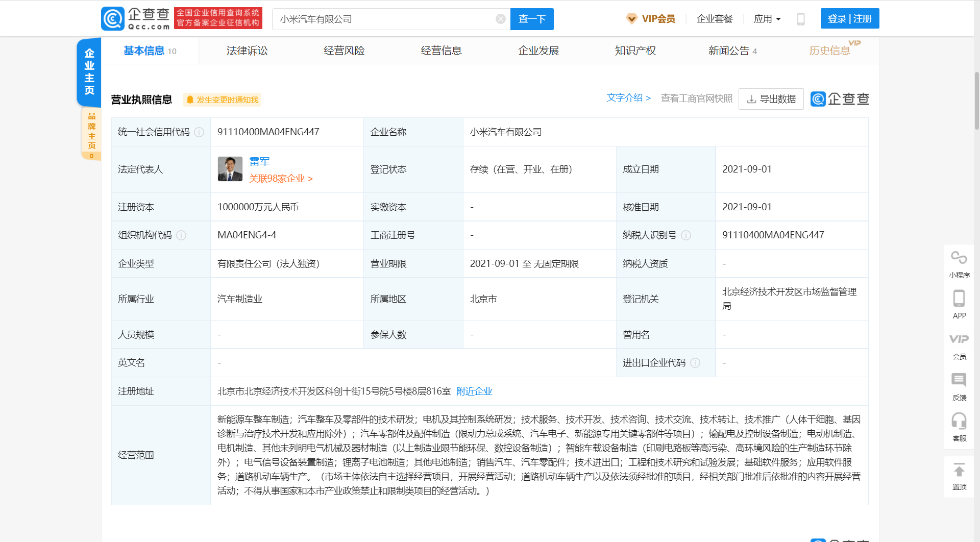This screenshot has width=980, height=542.
Task: Click the 企业套餐 header link
Action: (x=715, y=19)
